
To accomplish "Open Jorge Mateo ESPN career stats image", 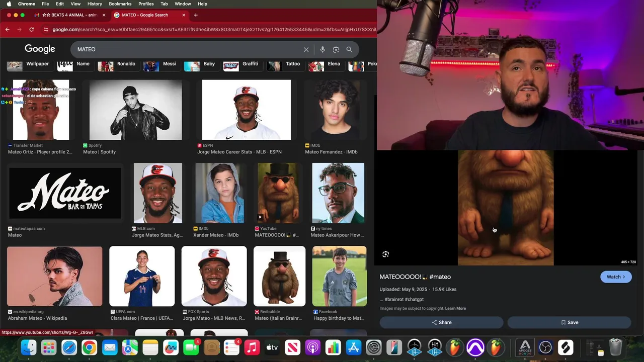I will [x=247, y=110].
